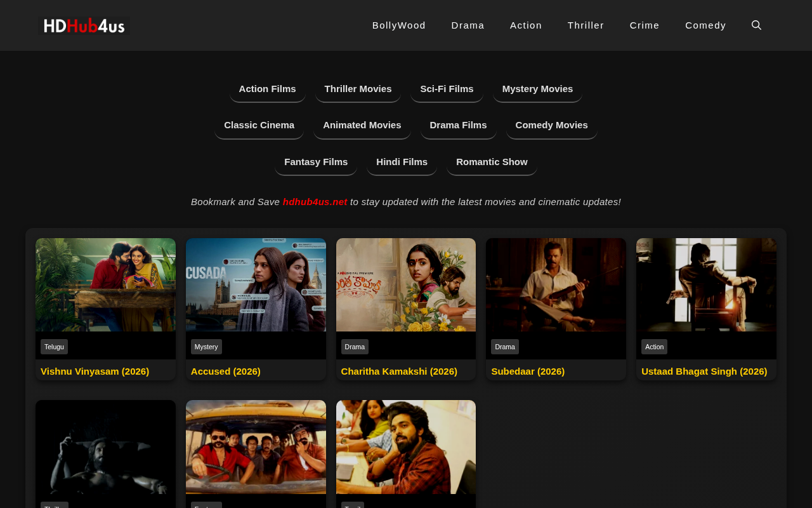The image size is (812, 508).
Task: Open Sci-Fi Films category button
Action: point(447,89)
